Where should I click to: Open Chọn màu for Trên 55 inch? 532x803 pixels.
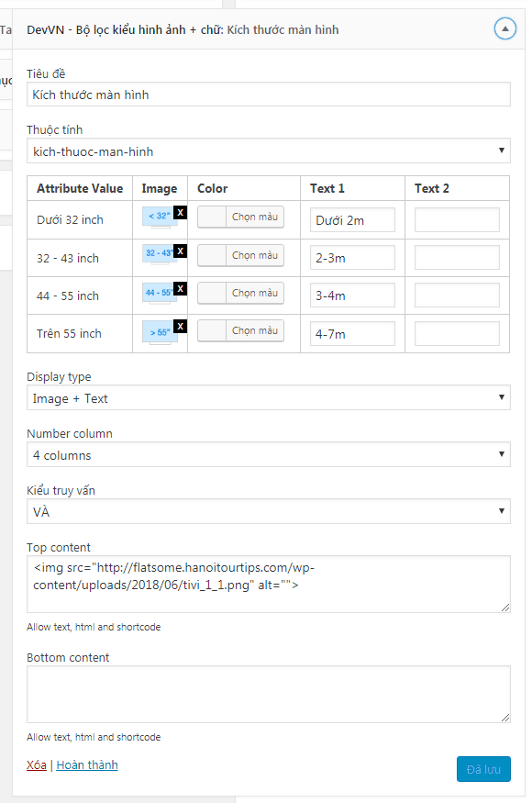(x=240, y=330)
